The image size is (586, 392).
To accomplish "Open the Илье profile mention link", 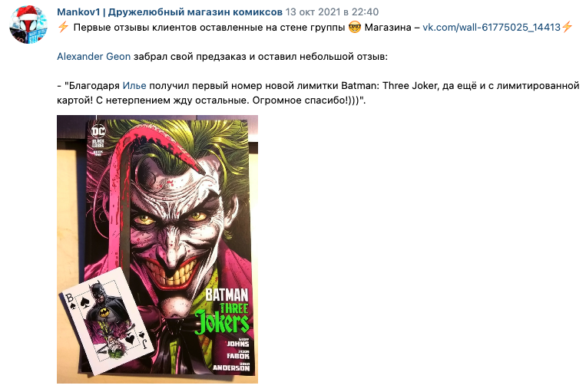I will click(134, 85).
